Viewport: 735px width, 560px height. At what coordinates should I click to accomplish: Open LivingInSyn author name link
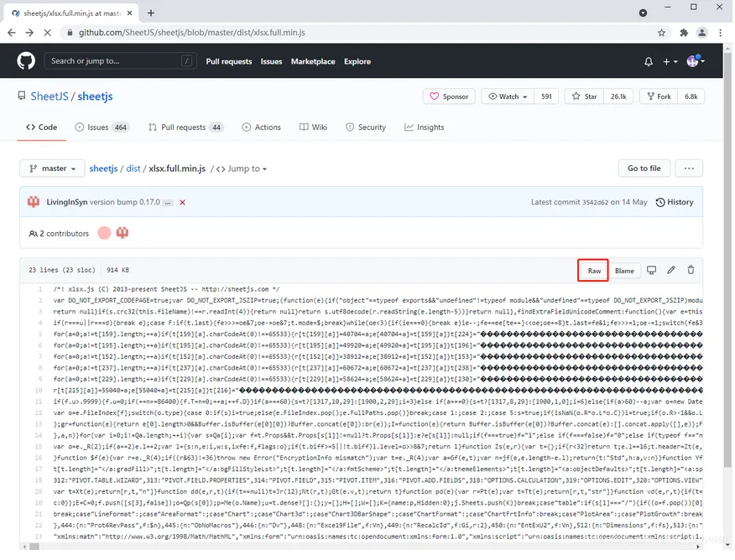pyautogui.click(x=67, y=202)
